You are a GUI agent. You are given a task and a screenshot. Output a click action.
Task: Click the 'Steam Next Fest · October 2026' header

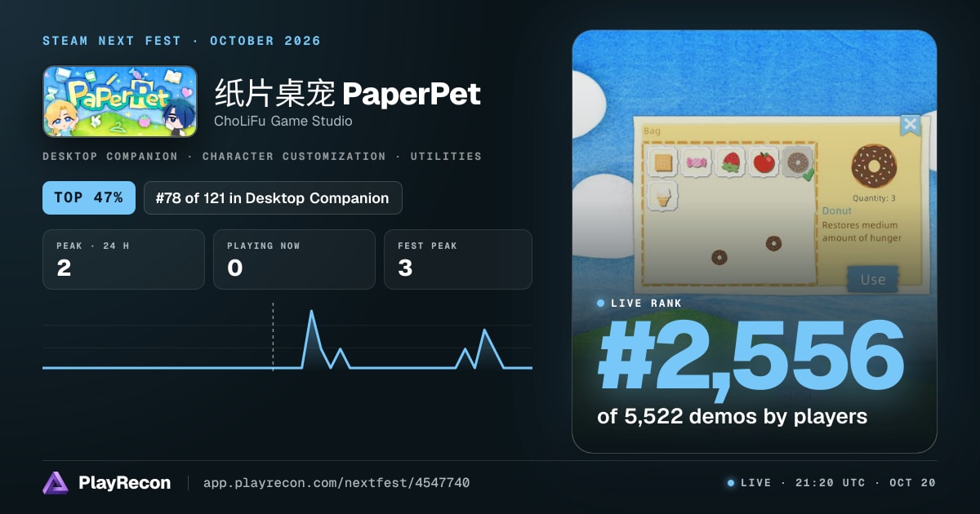[181, 41]
